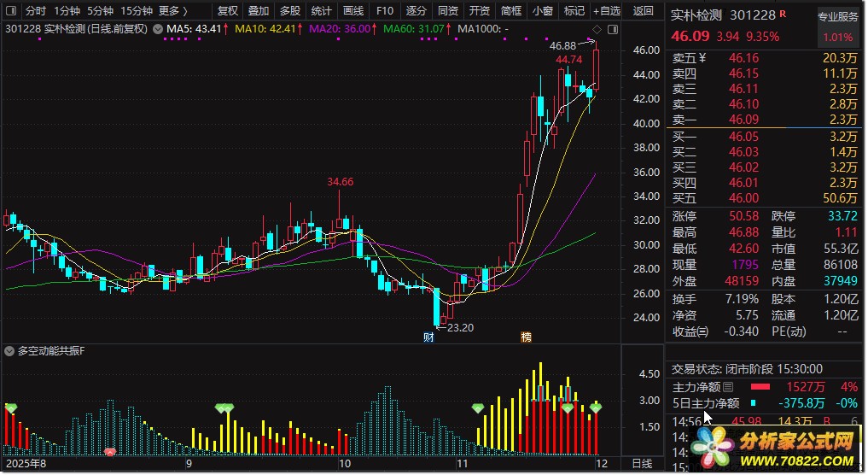Click the 标记 mark button
Image resolution: width=868 pixels, height=475 pixels.
574,10
